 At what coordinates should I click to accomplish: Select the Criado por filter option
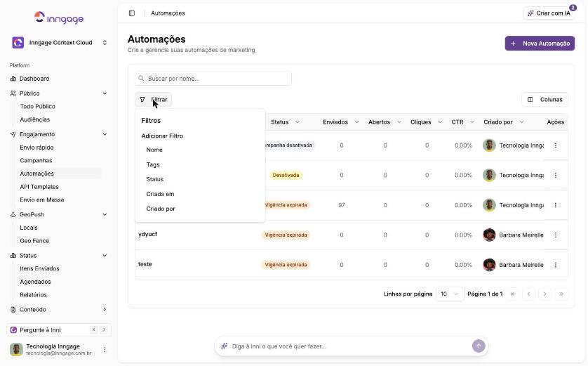[200, 209]
